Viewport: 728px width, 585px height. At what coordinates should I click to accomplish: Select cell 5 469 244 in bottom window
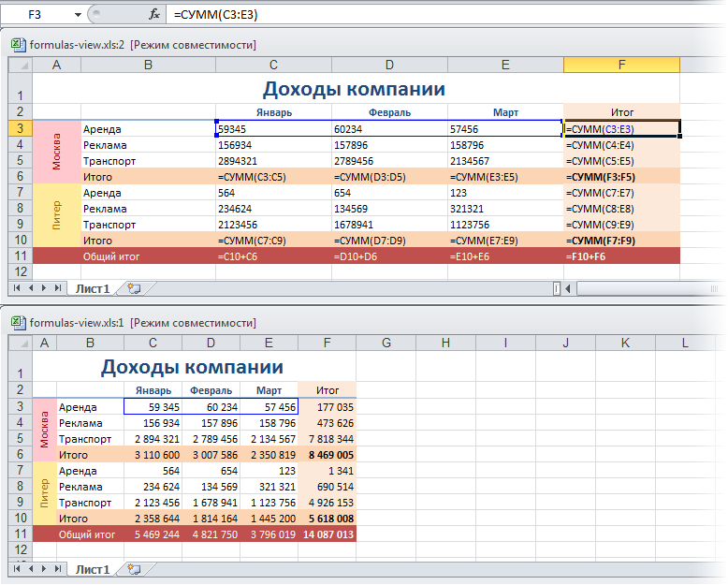(153, 534)
